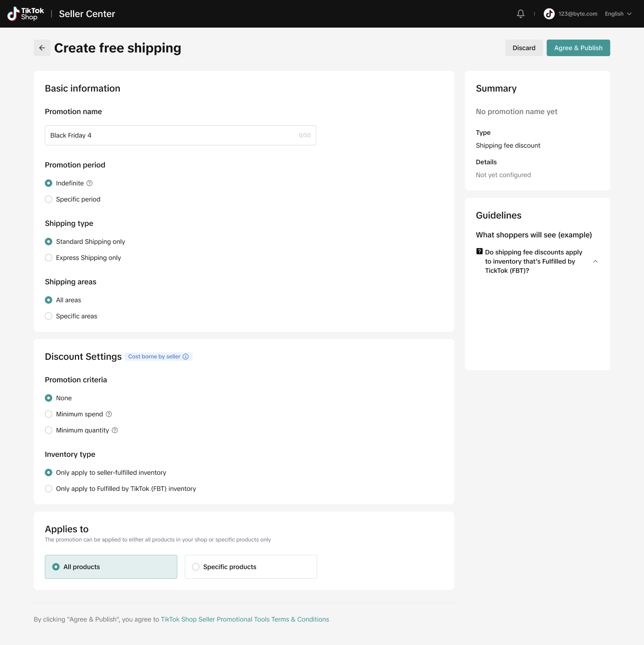Click the back arrow icon
The image size is (644, 645).
click(x=42, y=48)
